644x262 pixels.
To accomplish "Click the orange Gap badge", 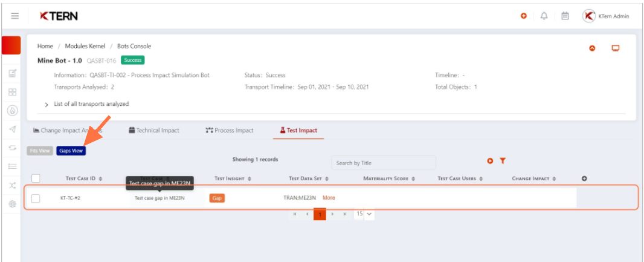I will coord(217,198).
